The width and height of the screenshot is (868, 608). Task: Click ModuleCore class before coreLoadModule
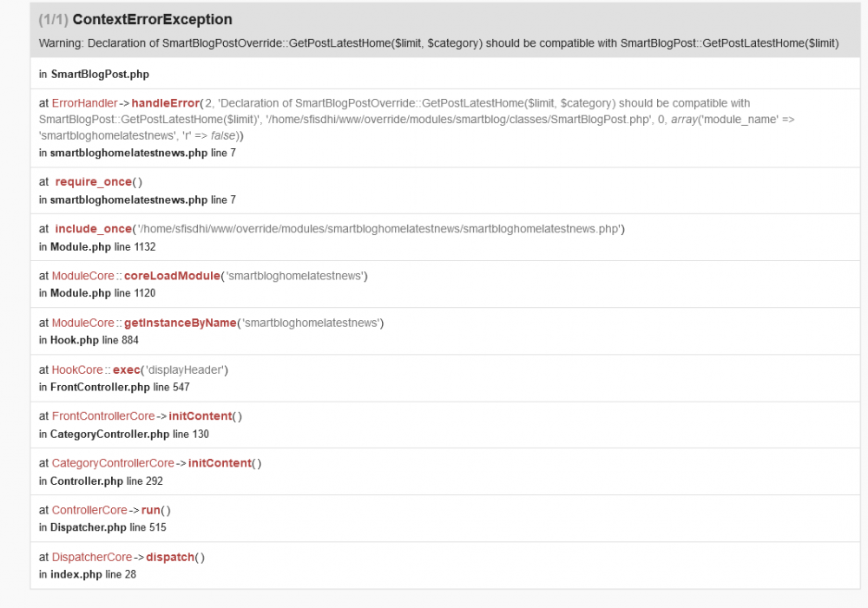(83, 276)
